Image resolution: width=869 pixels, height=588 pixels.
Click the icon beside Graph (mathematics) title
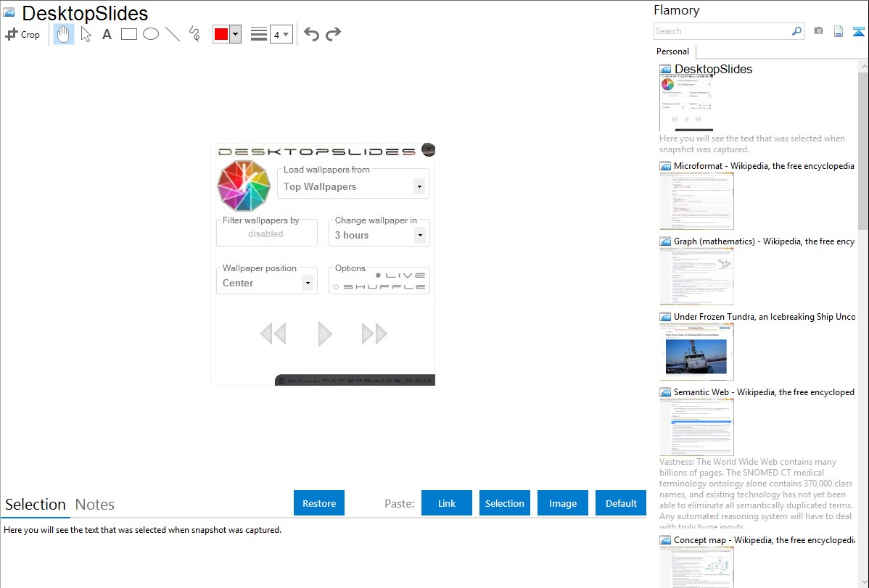665,241
